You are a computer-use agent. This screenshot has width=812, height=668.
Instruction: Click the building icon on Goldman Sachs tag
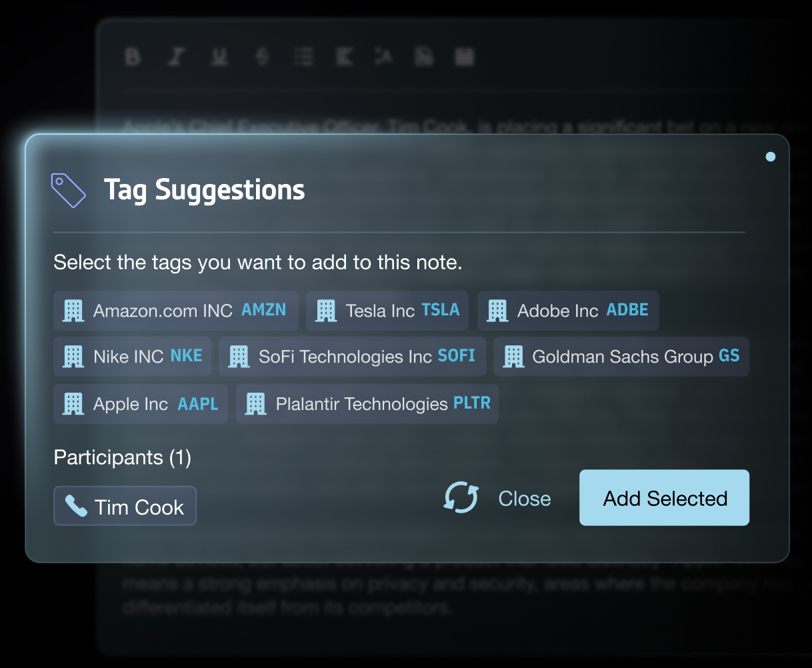click(513, 357)
